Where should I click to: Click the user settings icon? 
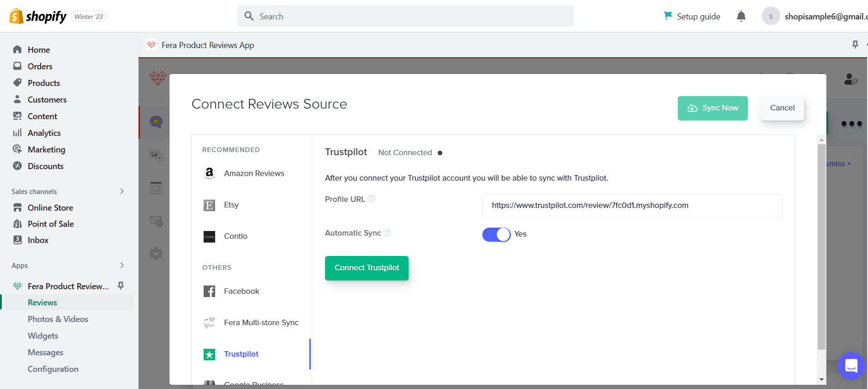click(851, 79)
